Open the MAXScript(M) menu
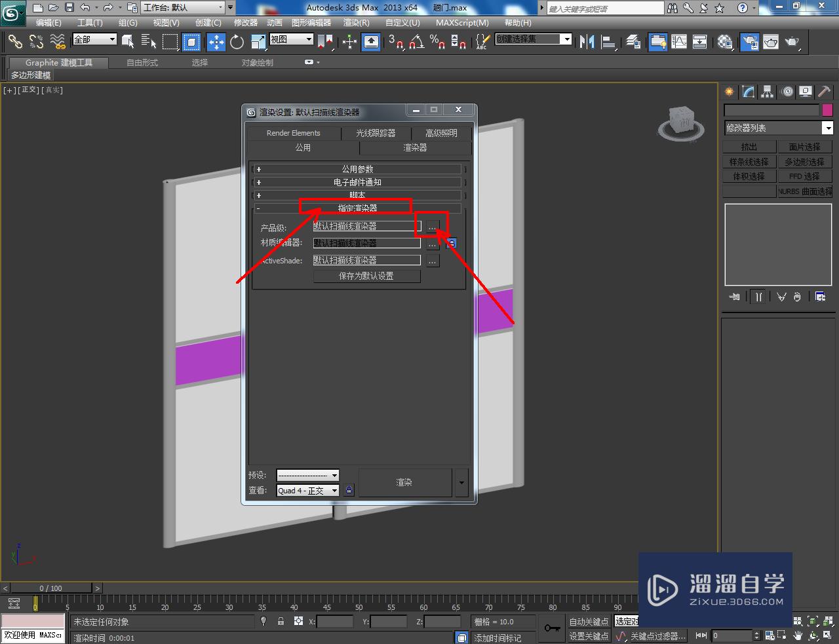Image resolution: width=839 pixels, height=644 pixels. click(462, 22)
